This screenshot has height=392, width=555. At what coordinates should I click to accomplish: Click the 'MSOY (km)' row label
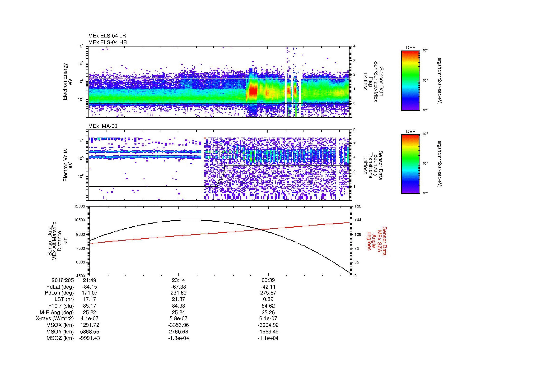click(x=60, y=332)
